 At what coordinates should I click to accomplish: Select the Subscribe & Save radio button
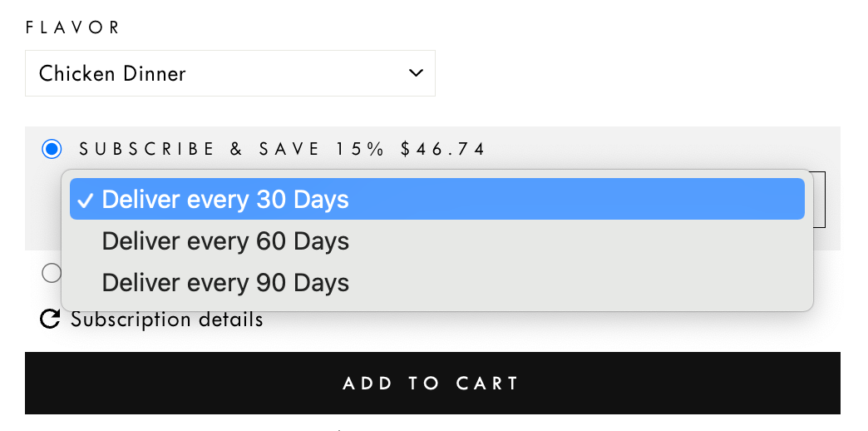point(52,149)
